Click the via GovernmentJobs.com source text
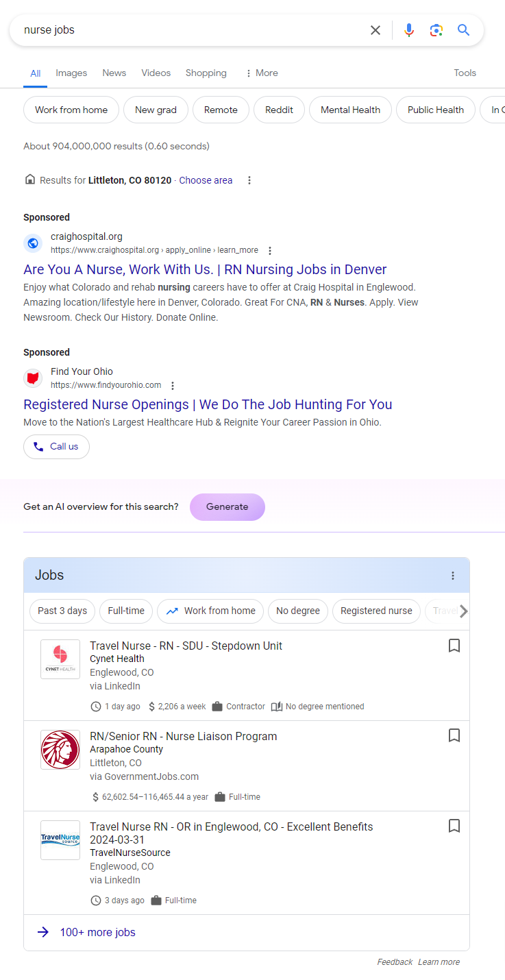This screenshot has width=505, height=980. 144,776
